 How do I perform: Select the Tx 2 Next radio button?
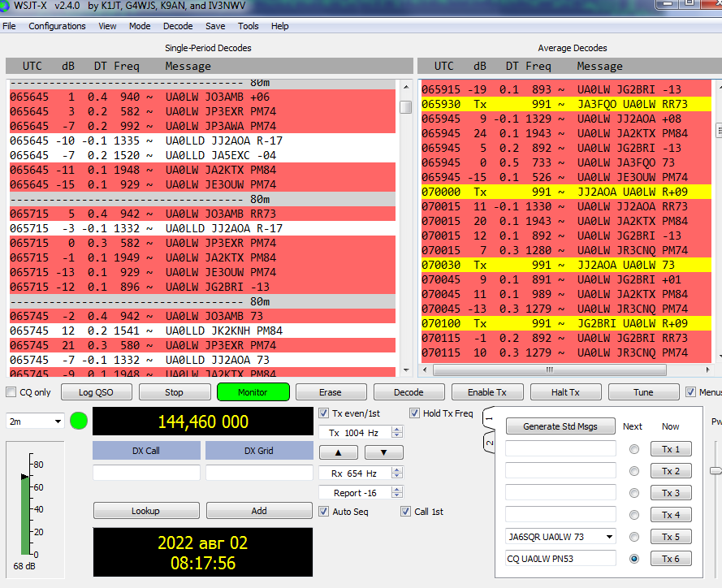click(x=634, y=471)
